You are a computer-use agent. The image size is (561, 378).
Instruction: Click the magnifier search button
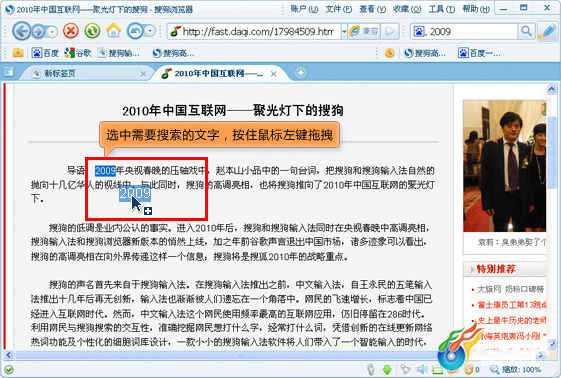point(526,31)
